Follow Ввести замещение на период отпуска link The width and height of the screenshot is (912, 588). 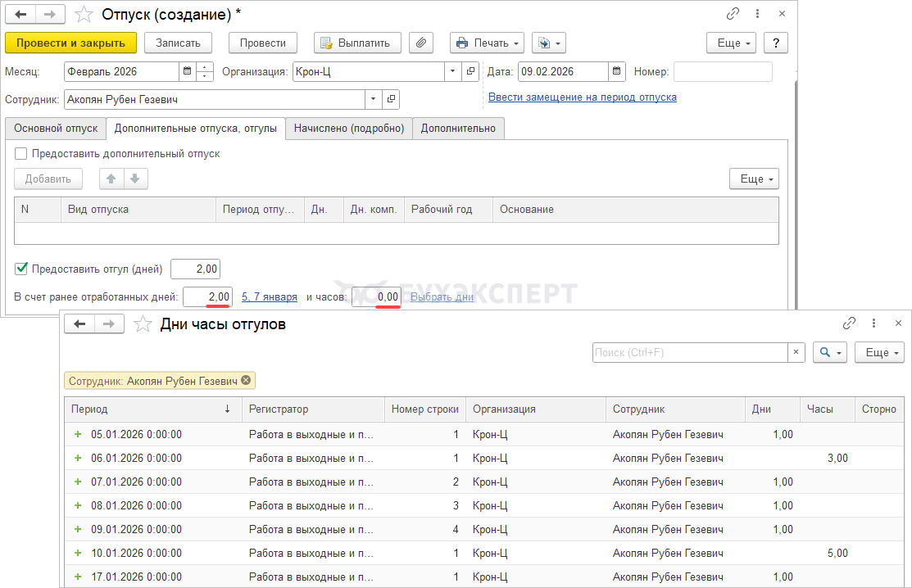click(582, 97)
